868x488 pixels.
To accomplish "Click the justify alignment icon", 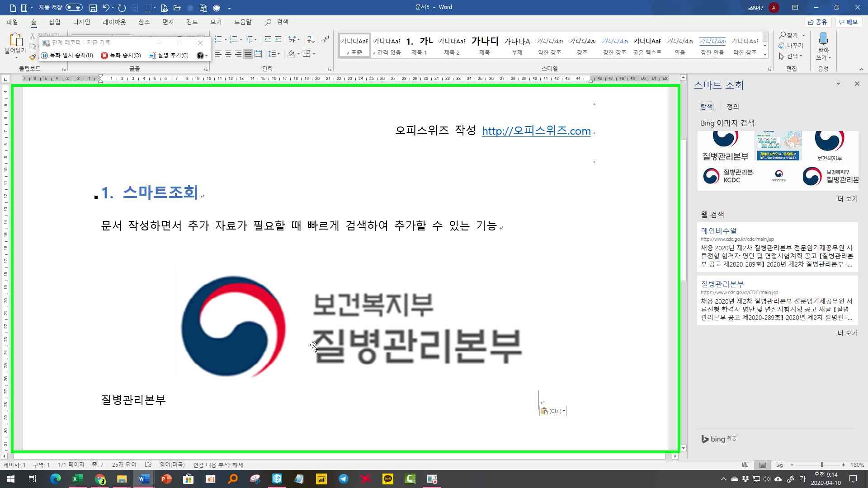I will (x=248, y=54).
